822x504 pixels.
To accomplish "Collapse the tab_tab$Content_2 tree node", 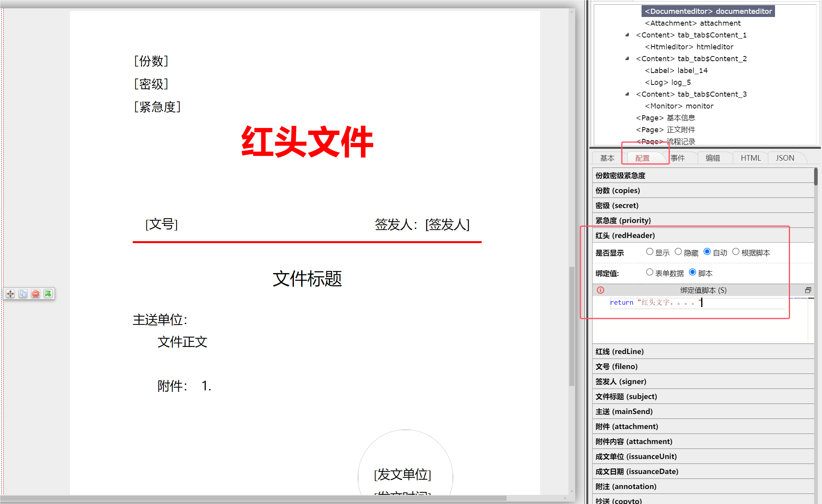I will 627,58.
